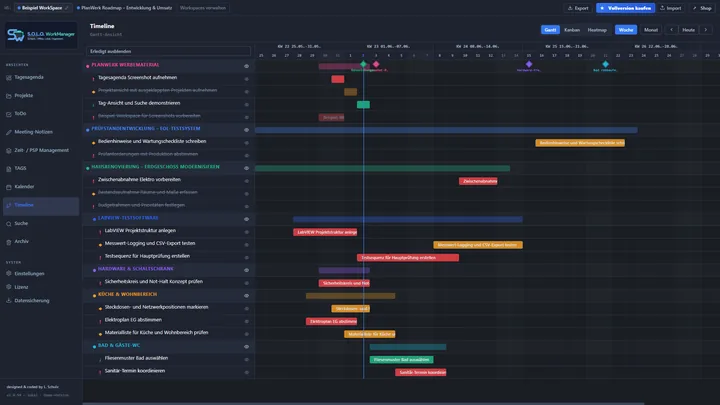Click the green diamond milestone marker
The height and width of the screenshot is (405, 720).
click(x=363, y=64)
